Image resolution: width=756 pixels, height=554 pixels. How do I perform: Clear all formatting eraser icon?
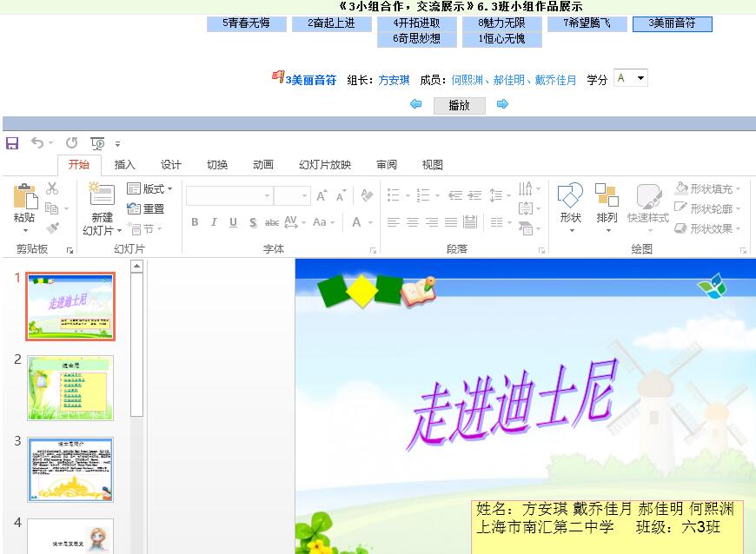pos(367,195)
